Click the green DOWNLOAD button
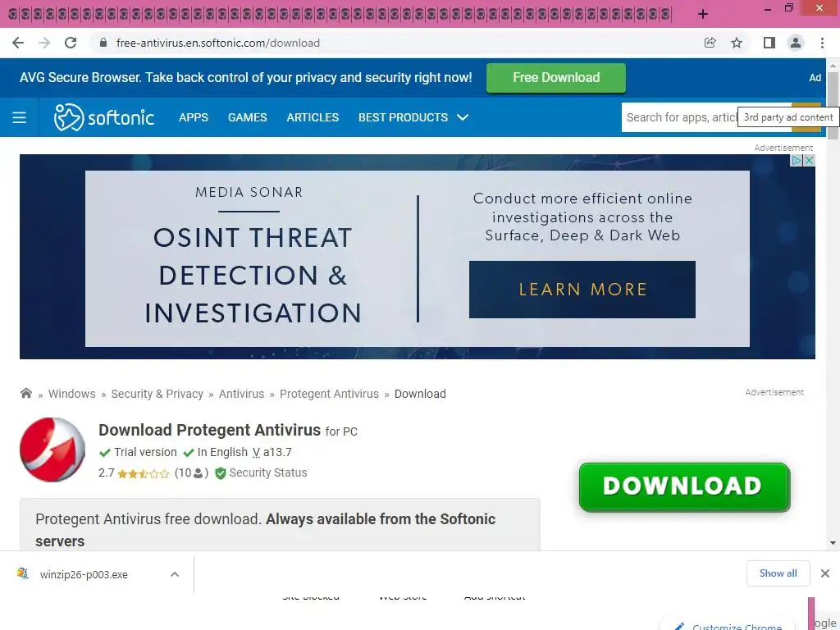840x630 pixels. 684,486
